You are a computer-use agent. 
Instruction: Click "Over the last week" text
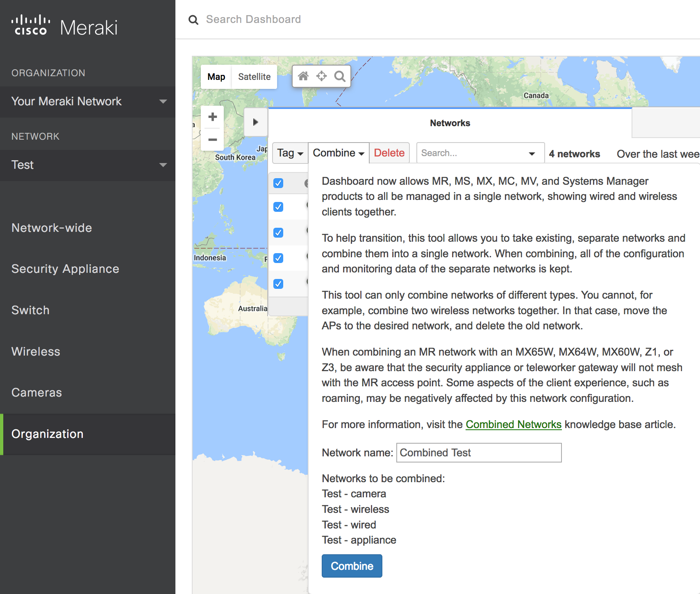click(658, 154)
